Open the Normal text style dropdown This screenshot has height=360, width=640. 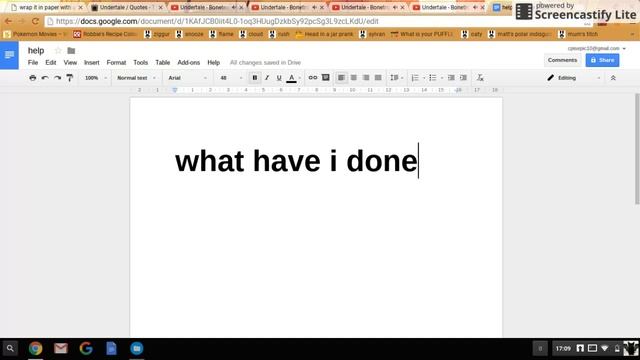(136, 78)
